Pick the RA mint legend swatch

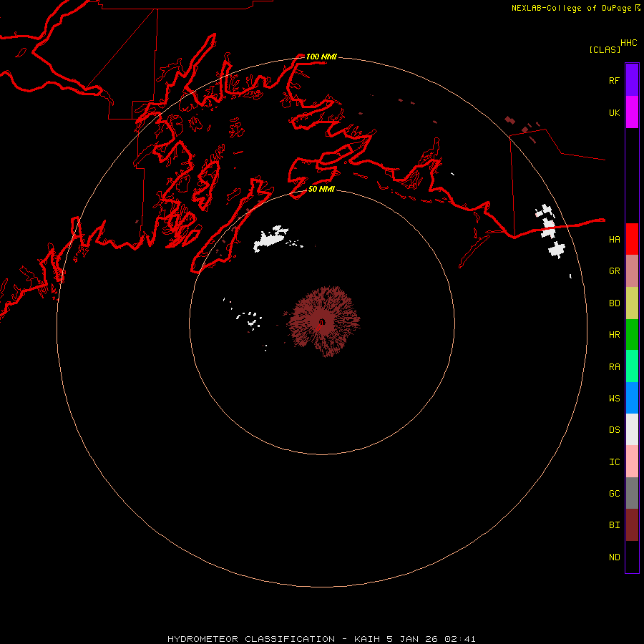pos(632,366)
